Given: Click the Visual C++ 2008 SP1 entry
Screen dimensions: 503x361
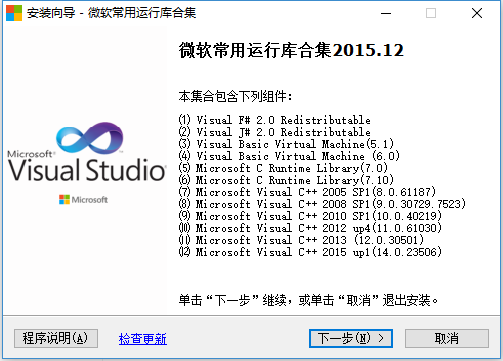Looking at the screenshot, I should [x=322, y=204].
